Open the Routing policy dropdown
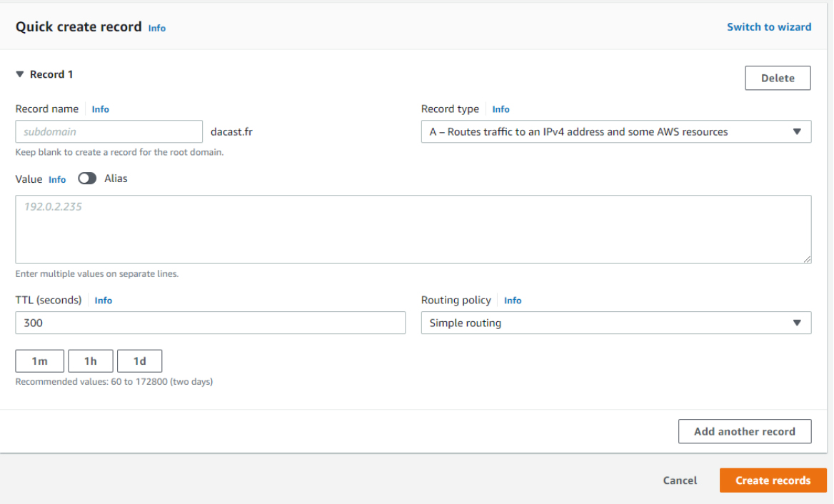This screenshot has height=504, width=834. pos(615,323)
